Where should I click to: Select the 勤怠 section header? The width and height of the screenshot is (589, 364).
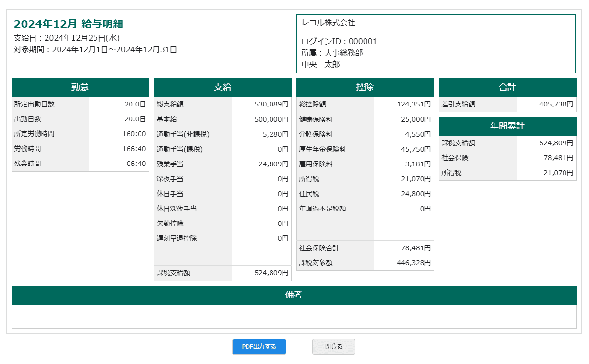click(x=80, y=87)
